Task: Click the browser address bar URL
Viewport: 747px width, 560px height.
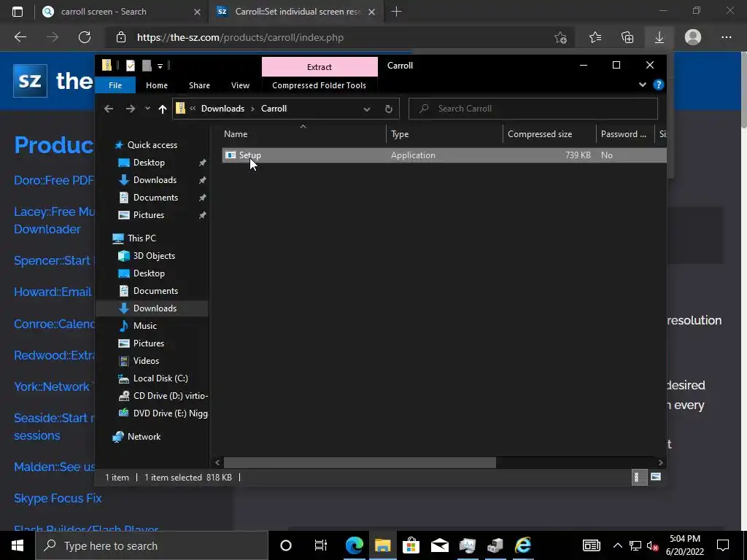Action: (x=240, y=38)
